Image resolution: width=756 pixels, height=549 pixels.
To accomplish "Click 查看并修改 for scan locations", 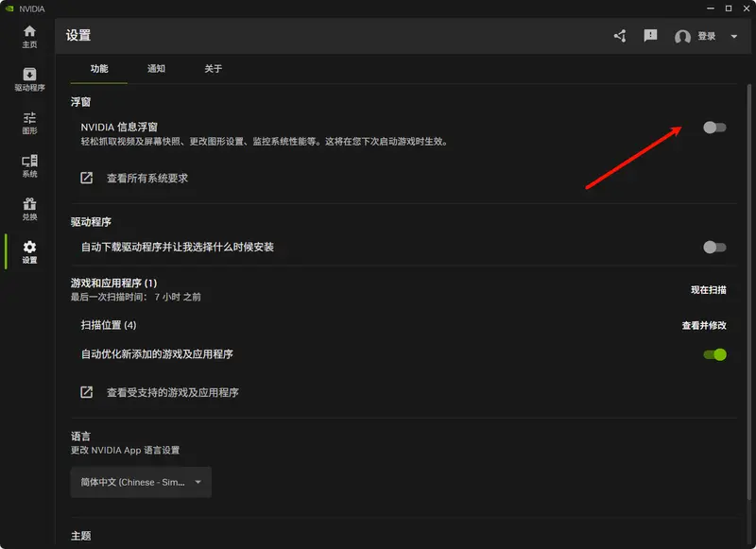I will click(704, 325).
